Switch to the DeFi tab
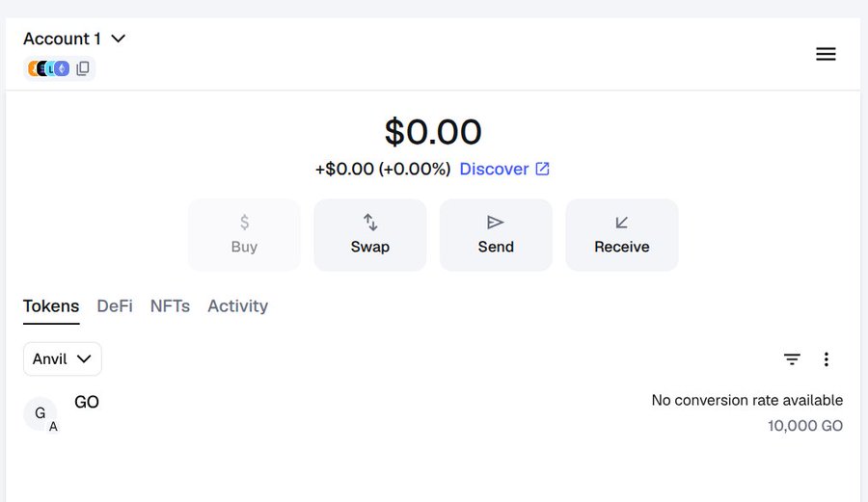This screenshot has height=502, width=868. (x=115, y=306)
